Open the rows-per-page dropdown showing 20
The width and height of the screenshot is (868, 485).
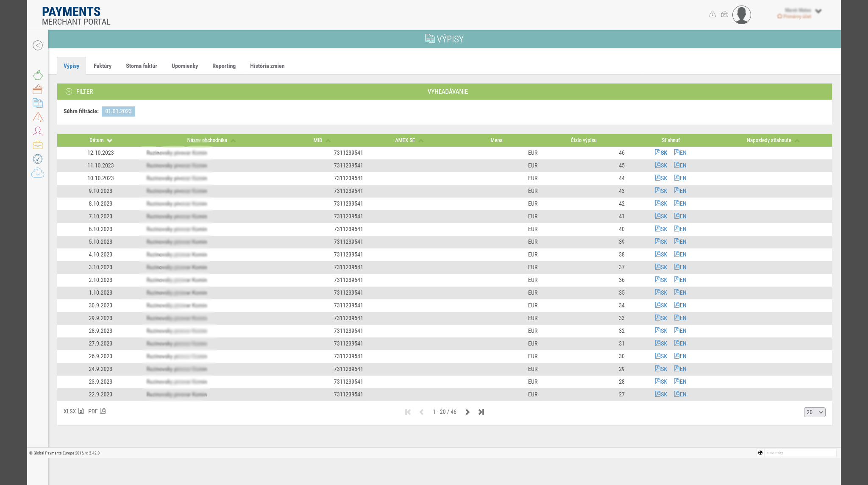814,412
